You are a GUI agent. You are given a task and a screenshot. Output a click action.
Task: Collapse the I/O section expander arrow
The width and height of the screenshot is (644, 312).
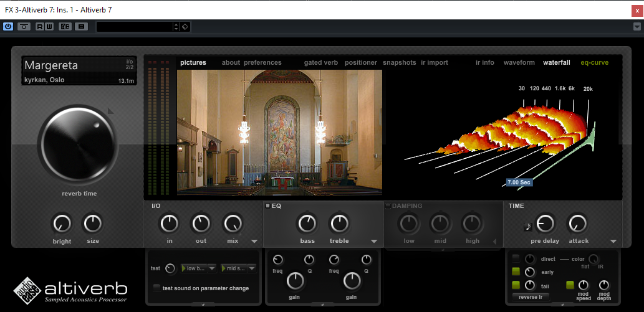click(x=254, y=242)
